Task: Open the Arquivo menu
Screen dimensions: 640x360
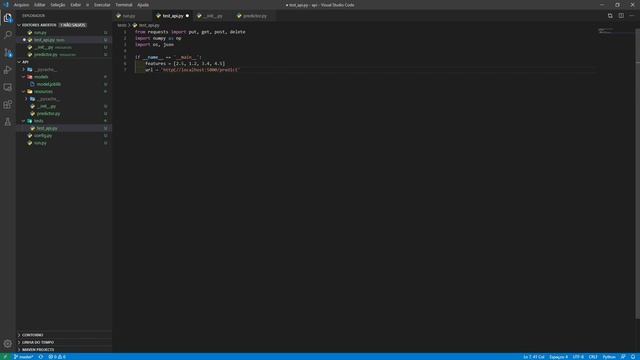Action: pos(21,5)
